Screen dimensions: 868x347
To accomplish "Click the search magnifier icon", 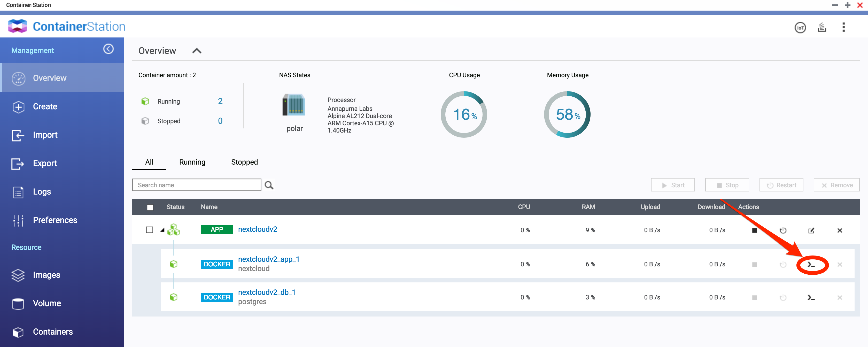I will tap(269, 185).
